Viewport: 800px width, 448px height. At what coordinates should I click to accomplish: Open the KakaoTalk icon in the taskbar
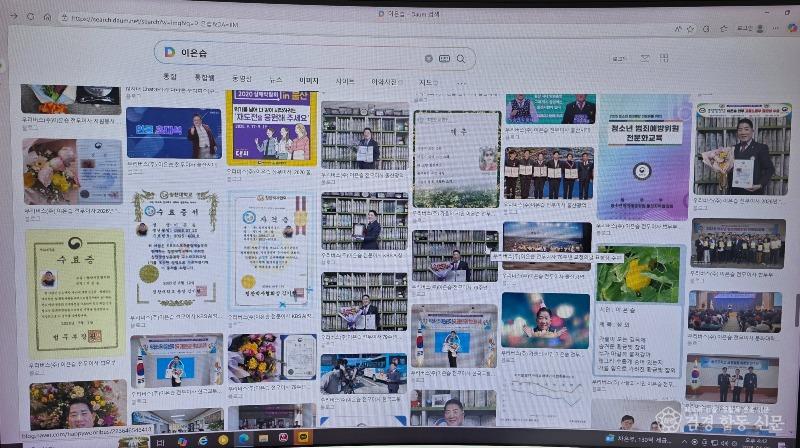tap(303, 437)
